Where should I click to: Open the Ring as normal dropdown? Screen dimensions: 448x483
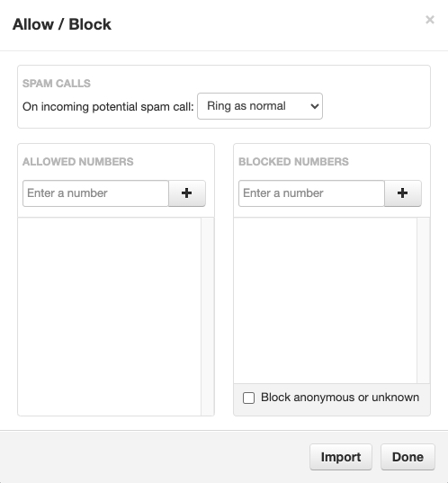260,106
